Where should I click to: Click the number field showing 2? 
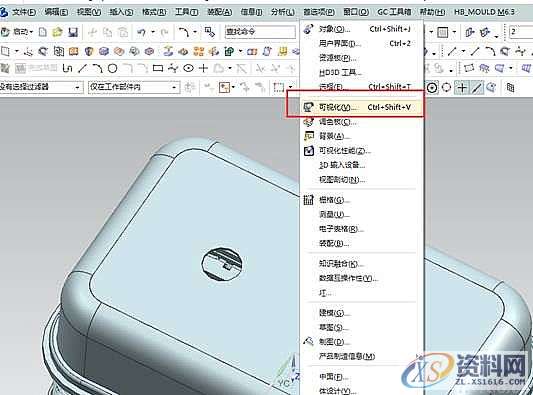click(x=521, y=32)
